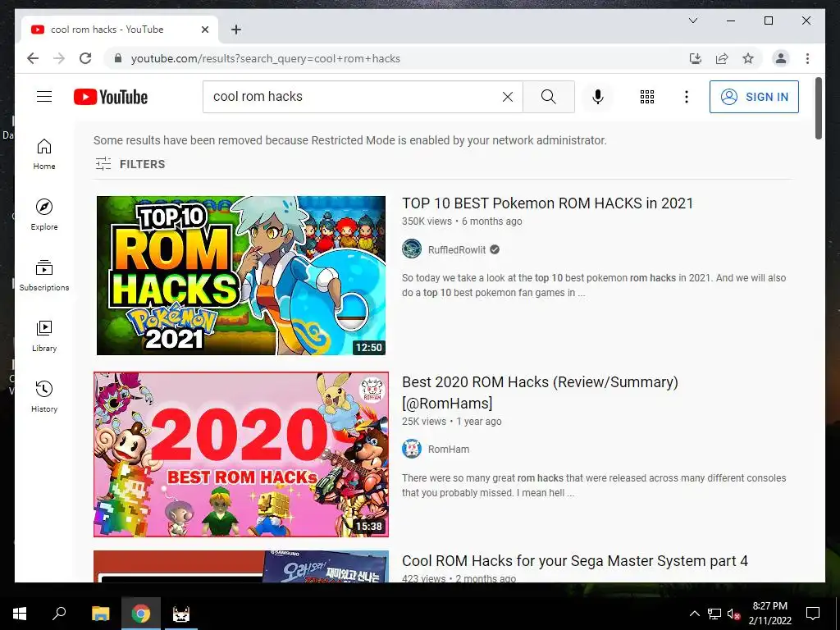Select the URL in the address bar
840x630 pixels.
point(266,58)
